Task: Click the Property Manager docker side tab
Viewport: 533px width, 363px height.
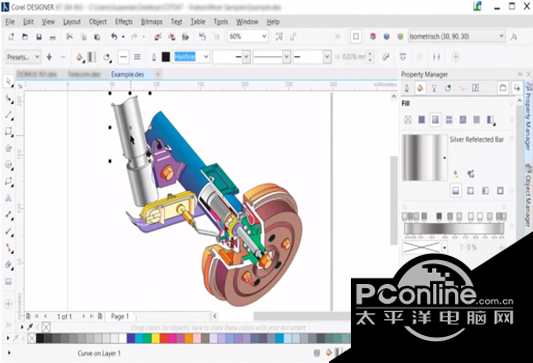Action: point(528,117)
